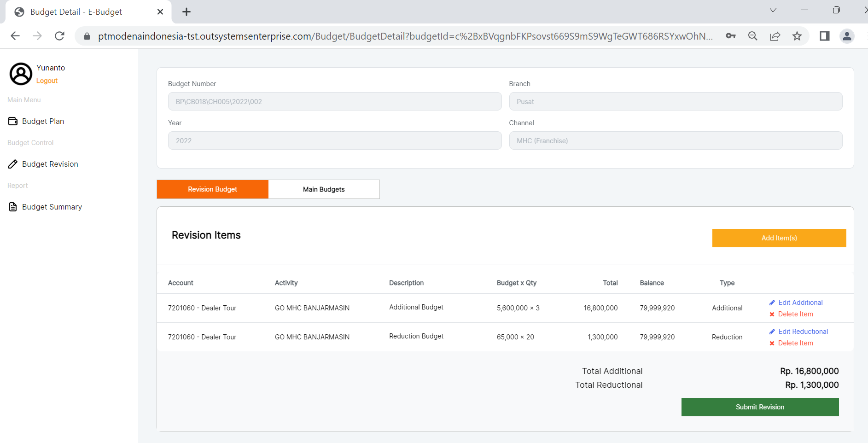
Task: Submit the revision with the green button
Action: pos(760,407)
